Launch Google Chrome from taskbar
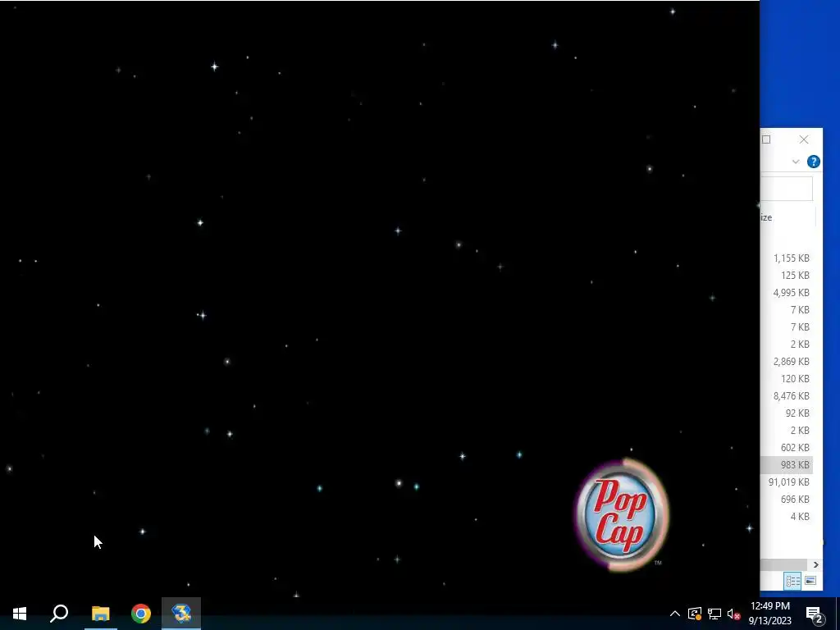840x630 pixels. (x=141, y=614)
